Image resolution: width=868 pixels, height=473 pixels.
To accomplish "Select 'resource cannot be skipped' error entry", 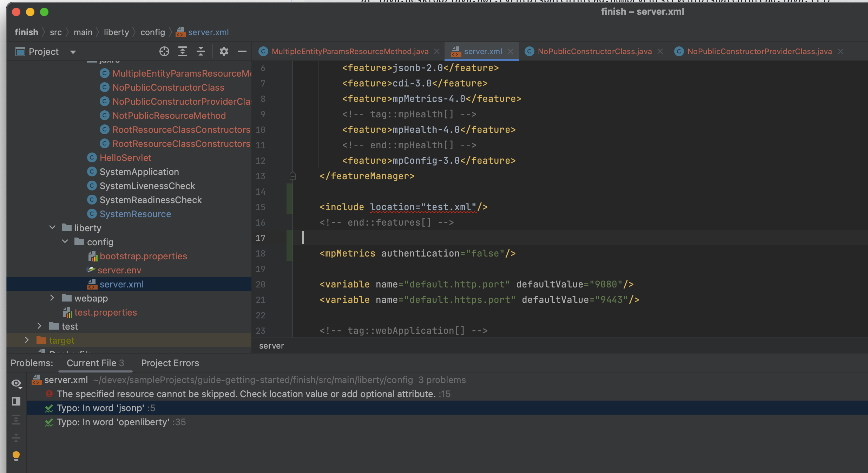I will pyautogui.click(x=246, y=394).
